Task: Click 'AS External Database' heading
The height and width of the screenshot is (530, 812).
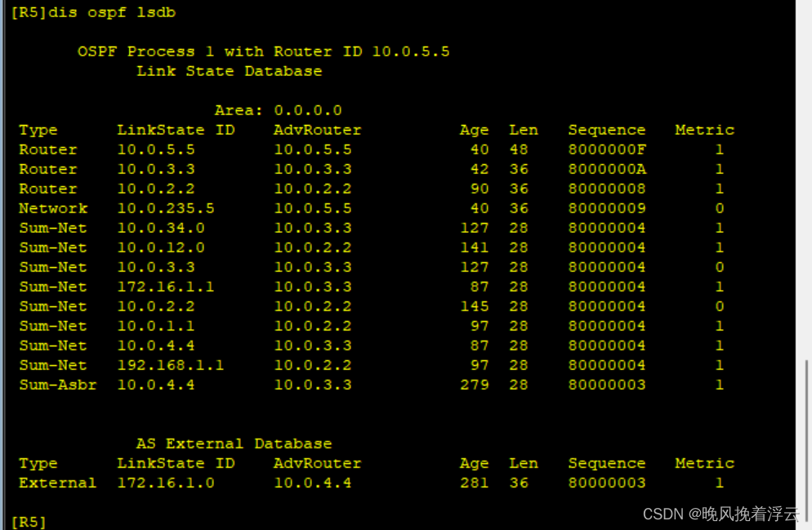Action: pos(234,444)
